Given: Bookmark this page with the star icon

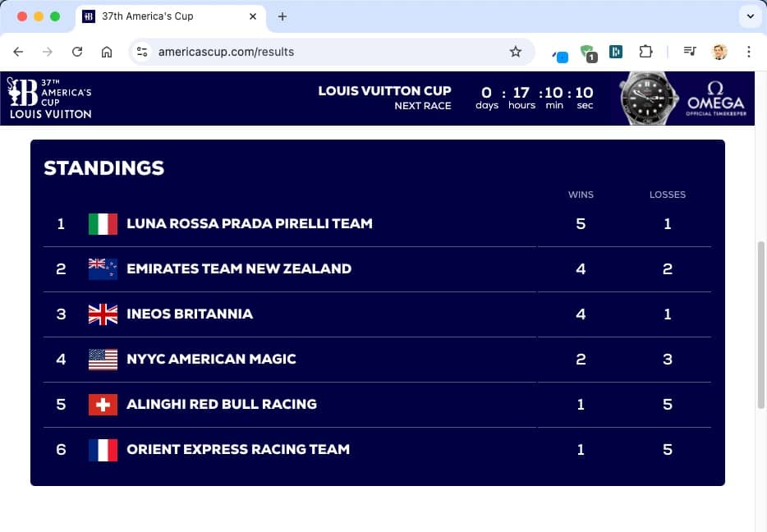Looking at the screenshot, I should (516, 52).
